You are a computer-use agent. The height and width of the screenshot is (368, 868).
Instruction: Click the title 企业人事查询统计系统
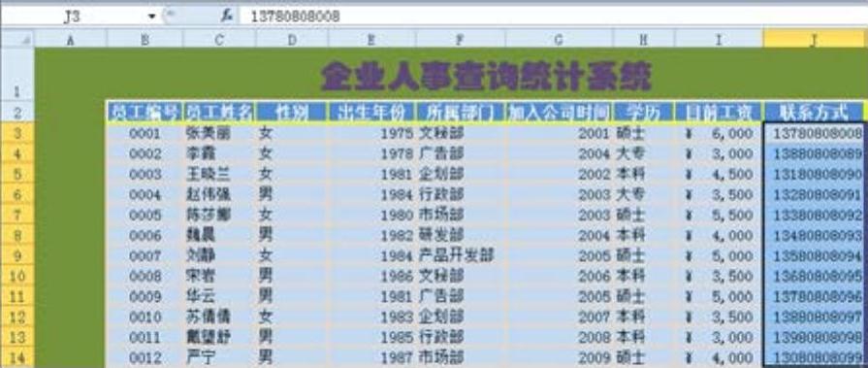point(486,77)
